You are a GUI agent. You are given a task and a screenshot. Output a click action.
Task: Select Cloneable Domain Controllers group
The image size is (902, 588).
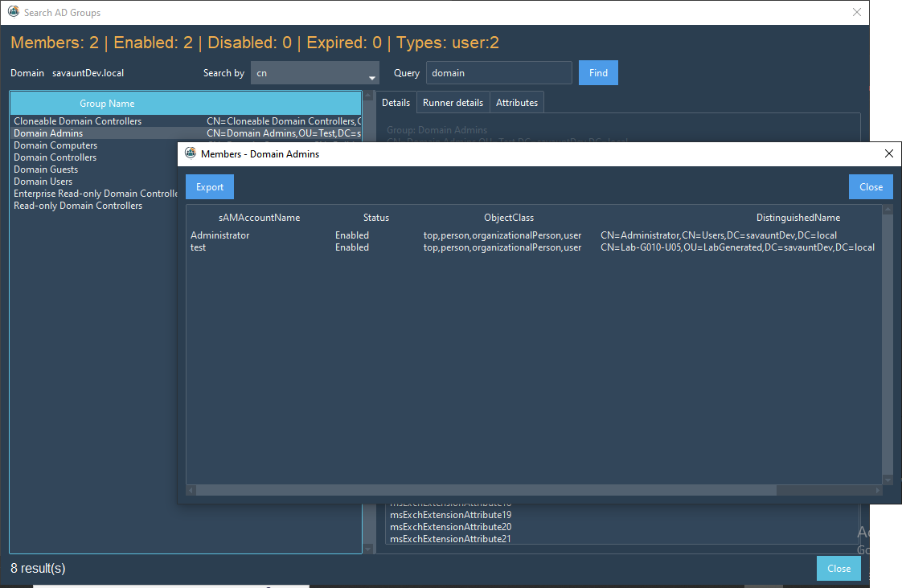[x=76, y=120]
